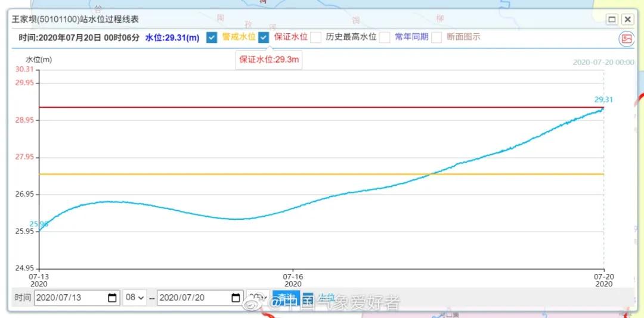The width and height of the screenshot is (644, 318).
Task: Click the 保证水位:29.3m tooltip
Action: pos(269,60)
